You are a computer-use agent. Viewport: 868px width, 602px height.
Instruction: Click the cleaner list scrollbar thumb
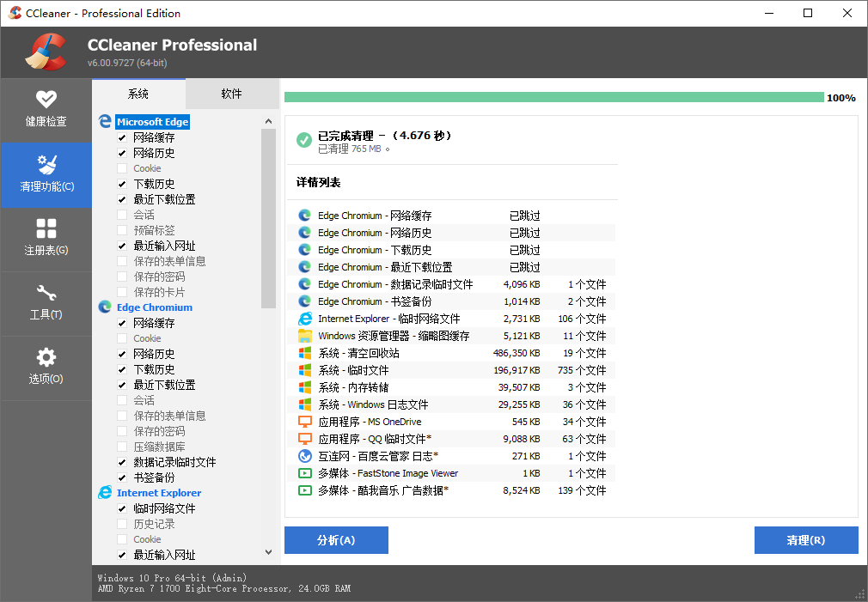pyautogui.click(x=268, y=218)
